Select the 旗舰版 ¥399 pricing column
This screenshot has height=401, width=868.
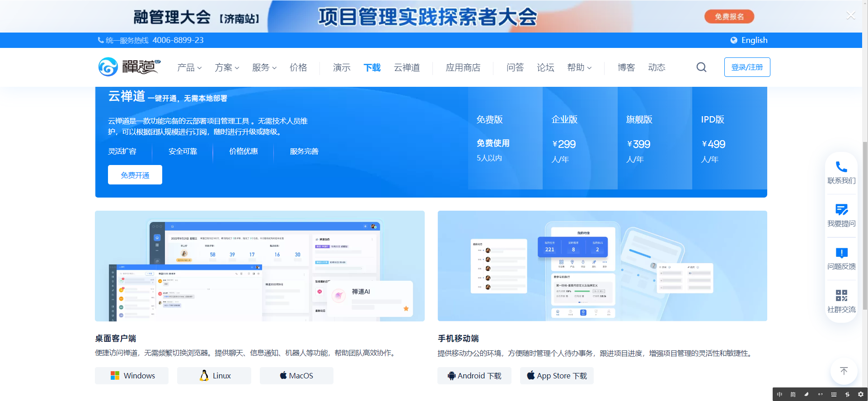click(x=655, y=138)
